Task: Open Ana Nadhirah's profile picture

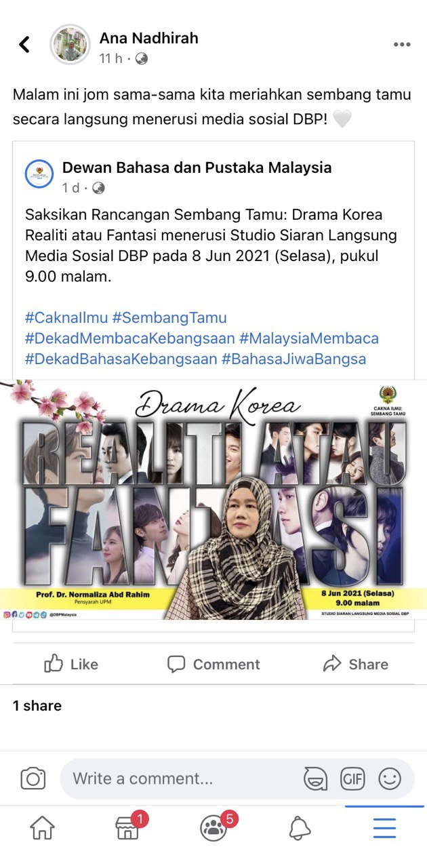Action: click(x=70, y=45)
